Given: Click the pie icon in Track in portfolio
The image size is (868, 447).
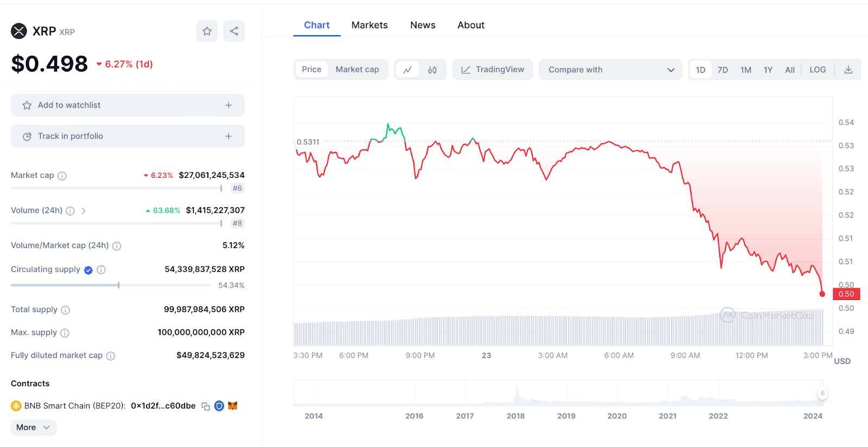Looking at the screenshot, I should coord(27,136).
